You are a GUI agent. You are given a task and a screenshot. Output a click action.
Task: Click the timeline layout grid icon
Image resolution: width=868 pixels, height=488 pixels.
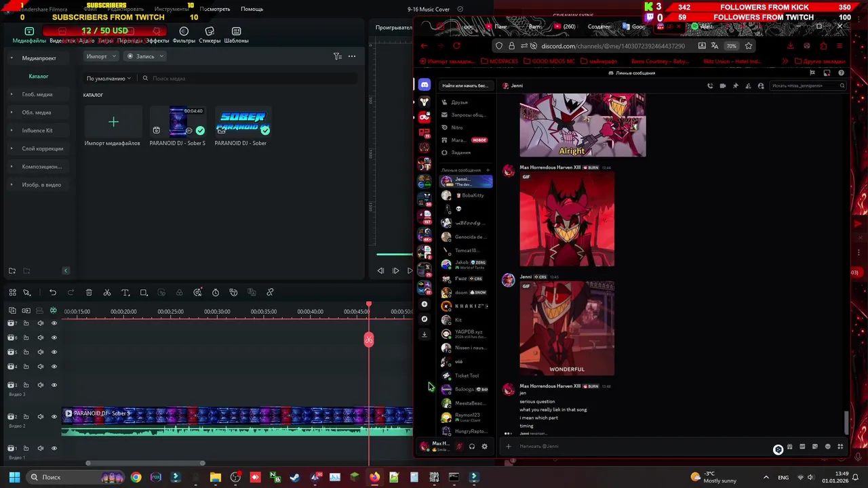coord(12,292)
